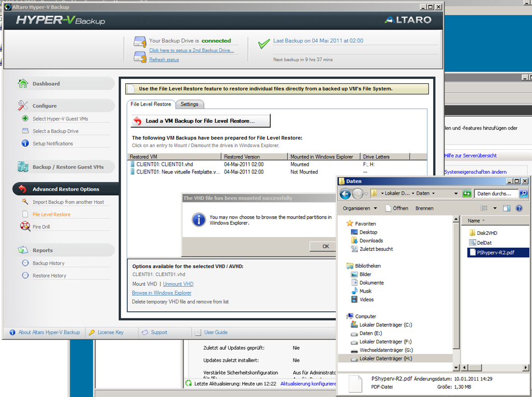Click navigation pane scroll down arrow
Viewport: 532px width, 397px height.
[x=456, y=368]
